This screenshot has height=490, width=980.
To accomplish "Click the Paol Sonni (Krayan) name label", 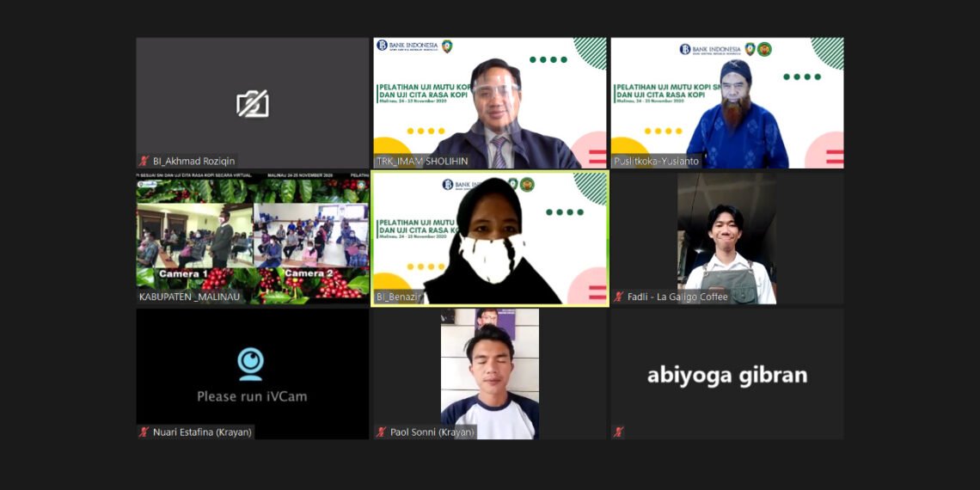I will click(432, 432).
